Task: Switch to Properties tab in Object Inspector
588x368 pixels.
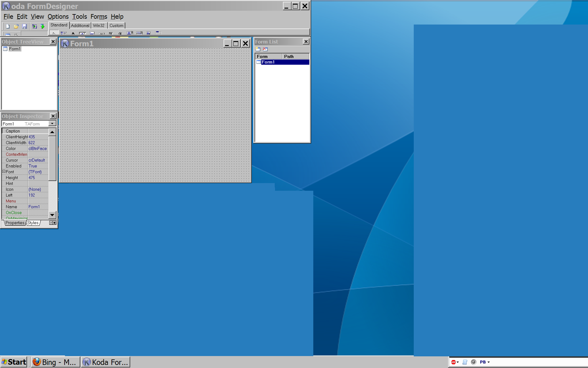Action: coord(15,223)
